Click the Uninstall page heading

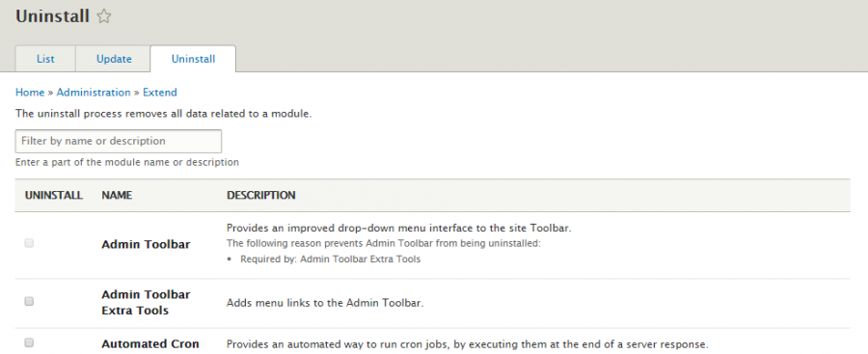click(x=53, y=16)
